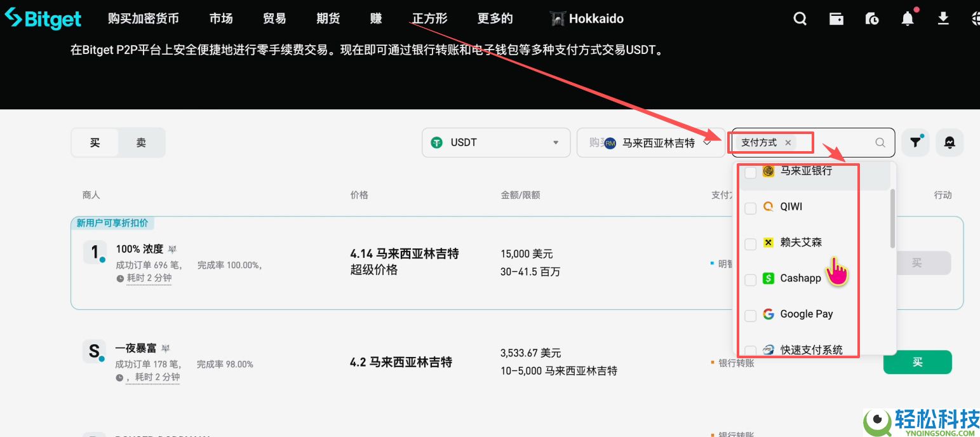Screen dimensions: 980x437
Task: Open the filter funnel icon
Action: click(915, 142)
